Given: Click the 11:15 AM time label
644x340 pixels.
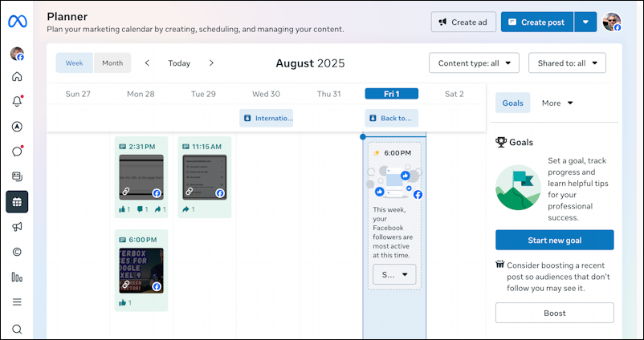Looking at the screenshot, I should point(206,147).
